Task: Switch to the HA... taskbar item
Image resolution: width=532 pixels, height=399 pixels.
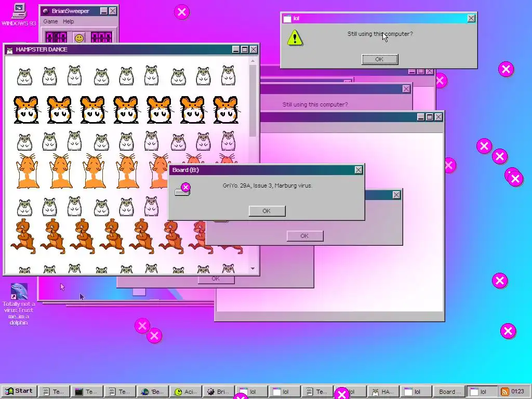Action: (383, 392)
